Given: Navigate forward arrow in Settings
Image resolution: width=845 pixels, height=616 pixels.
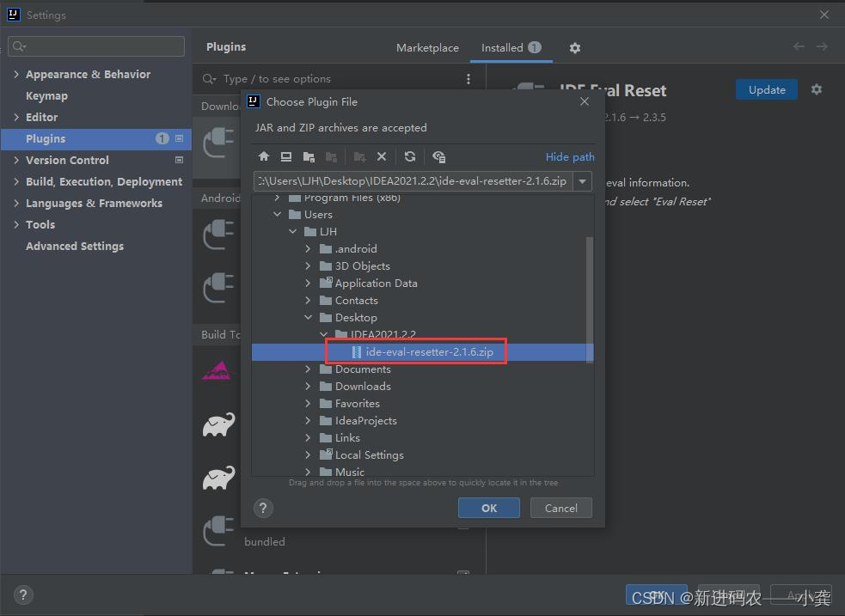Looking at the screenshot, I should point(822,47).
